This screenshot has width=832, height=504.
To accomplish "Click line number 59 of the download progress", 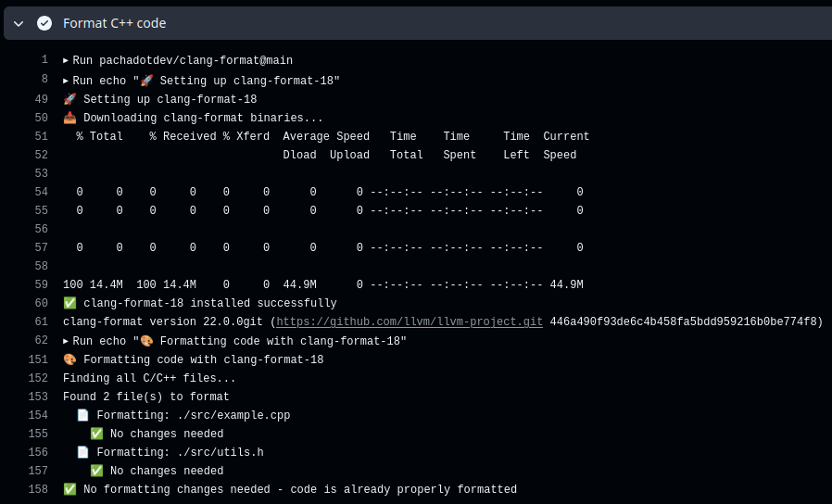I will [41, 284].
